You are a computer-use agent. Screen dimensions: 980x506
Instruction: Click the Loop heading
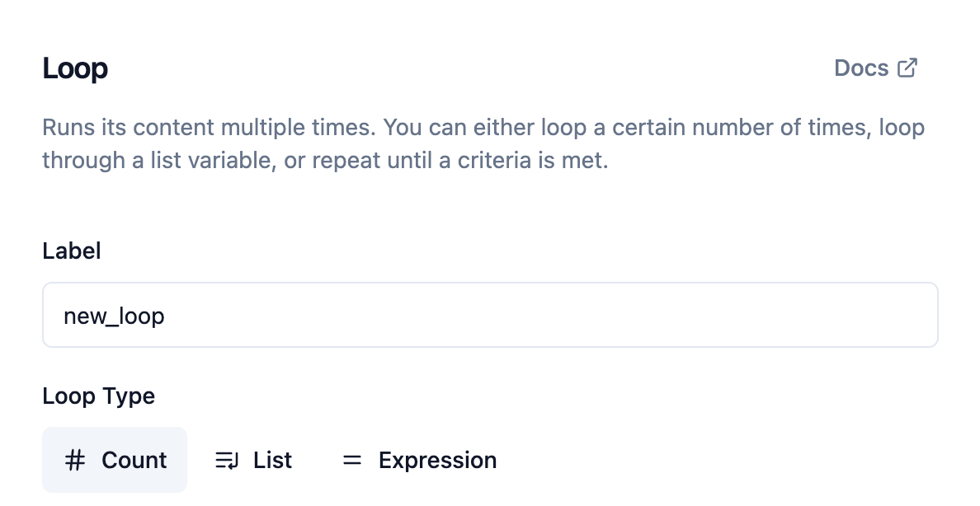(x=74, y=68)
